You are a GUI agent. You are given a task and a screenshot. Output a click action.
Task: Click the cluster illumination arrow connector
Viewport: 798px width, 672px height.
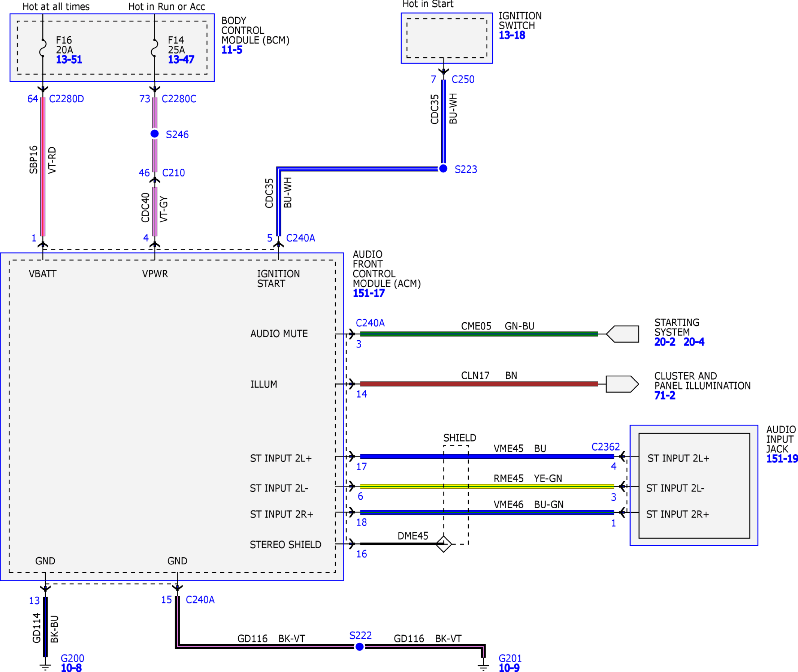coord(622,384)
